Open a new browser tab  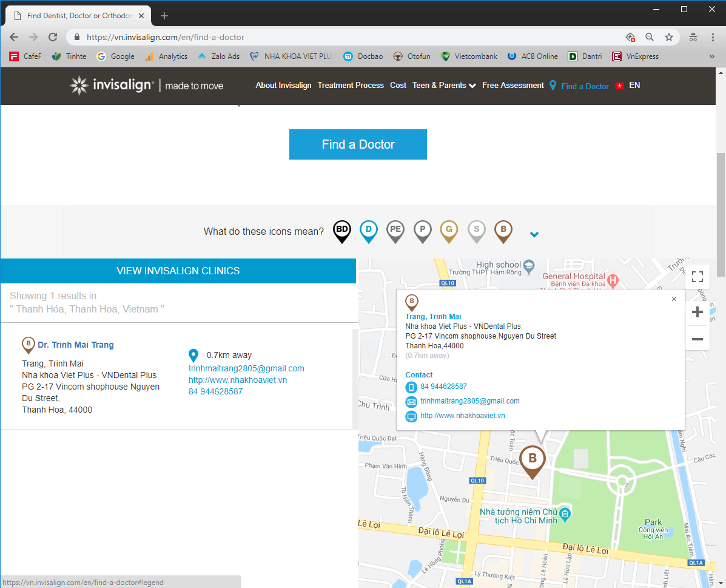pyautogui.click(x=164, y=16)
